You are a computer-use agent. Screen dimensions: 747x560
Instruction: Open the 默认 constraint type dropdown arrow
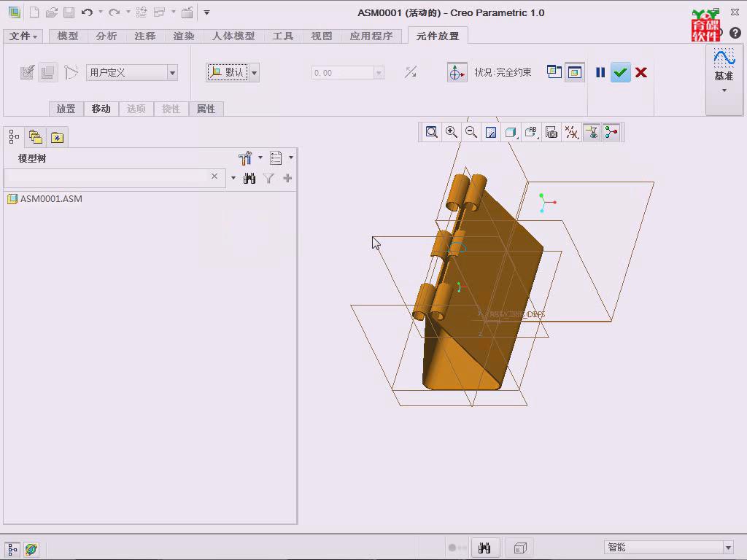pos(255,73)
